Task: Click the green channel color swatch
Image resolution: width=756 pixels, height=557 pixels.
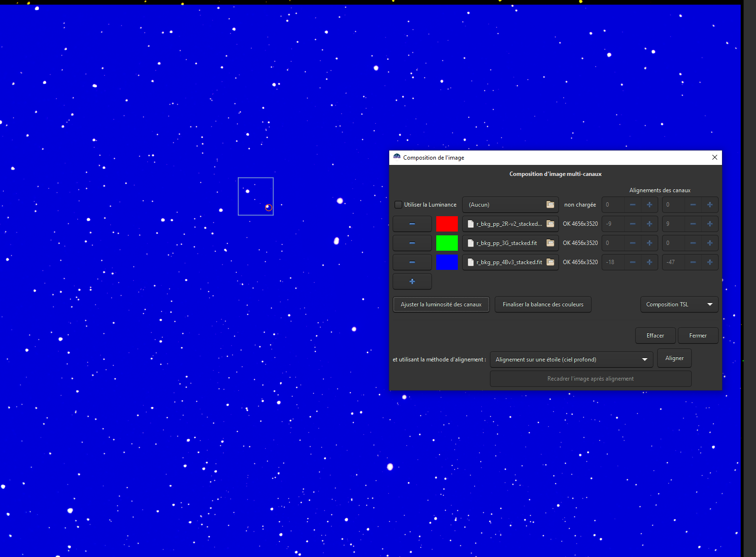Action: (x=447, y=243)
